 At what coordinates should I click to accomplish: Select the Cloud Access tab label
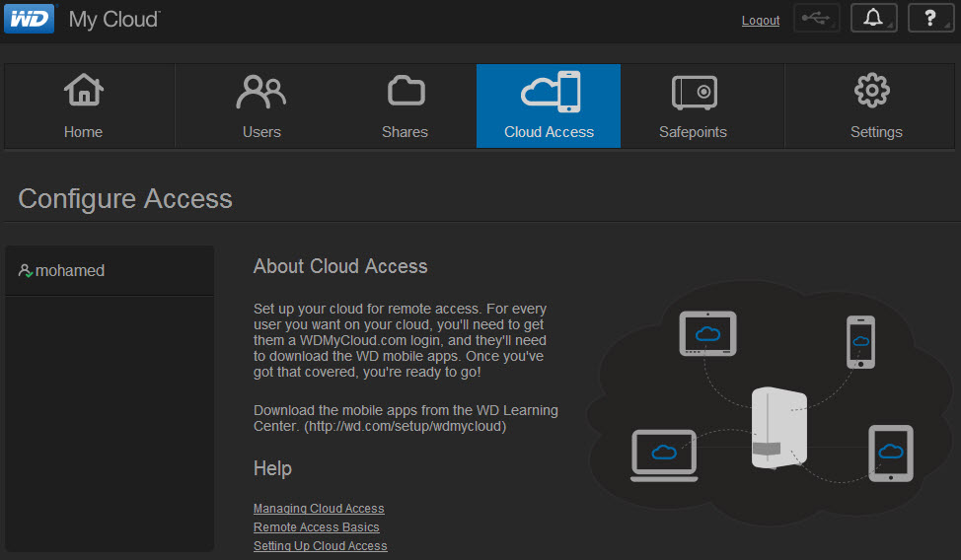[x=550, y=132]
